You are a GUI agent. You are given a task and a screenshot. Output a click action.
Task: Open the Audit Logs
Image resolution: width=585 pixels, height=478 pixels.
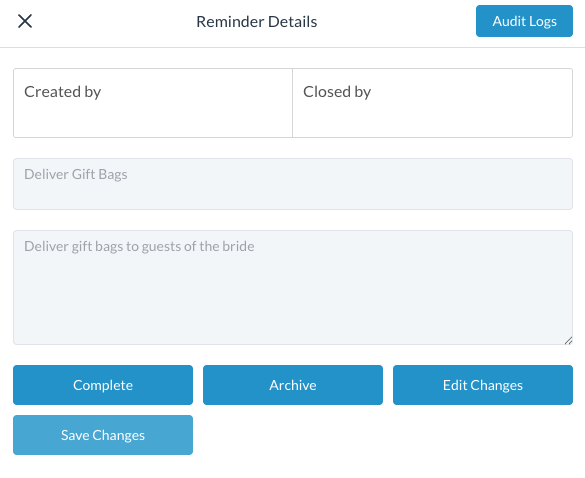[524, 21]
